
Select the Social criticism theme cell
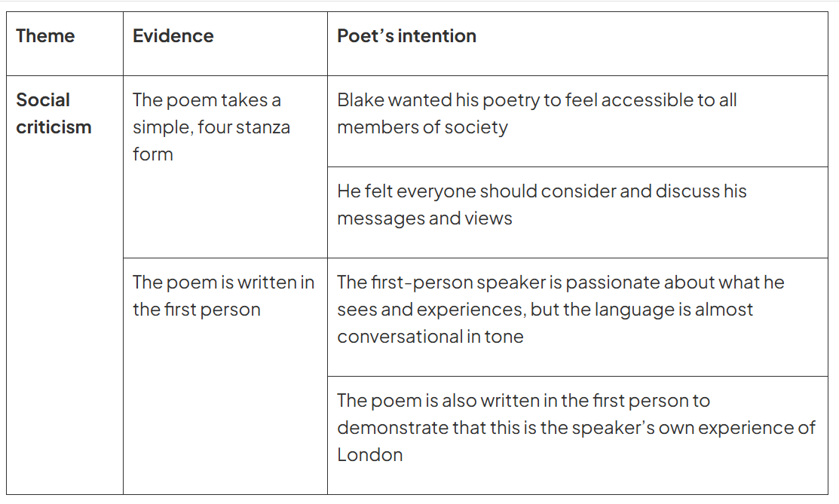(x=65, y=286)
